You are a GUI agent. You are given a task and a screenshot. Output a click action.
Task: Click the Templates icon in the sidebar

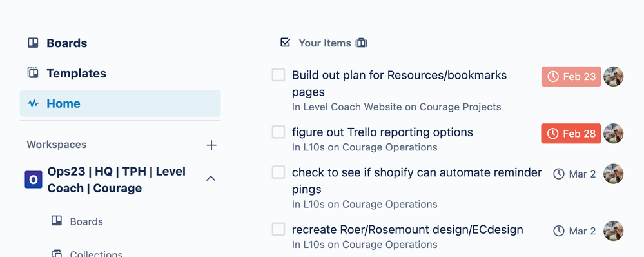33,73
